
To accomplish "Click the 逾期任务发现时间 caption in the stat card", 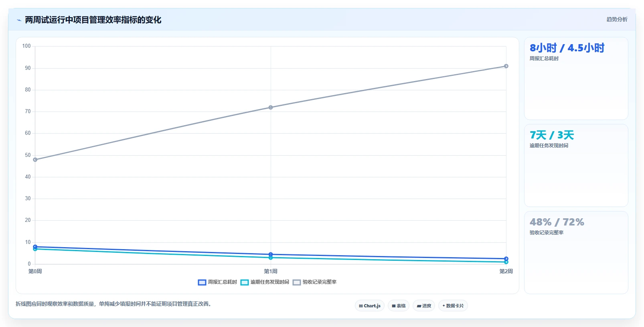I will pyautogui.click(x=549, y=146).
